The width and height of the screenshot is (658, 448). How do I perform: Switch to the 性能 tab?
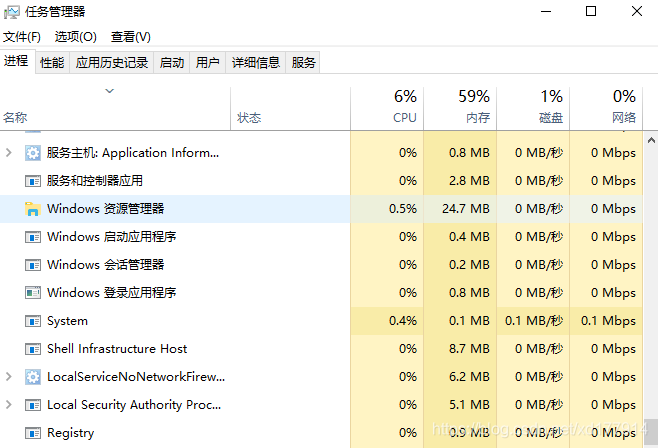coord(52,63)
